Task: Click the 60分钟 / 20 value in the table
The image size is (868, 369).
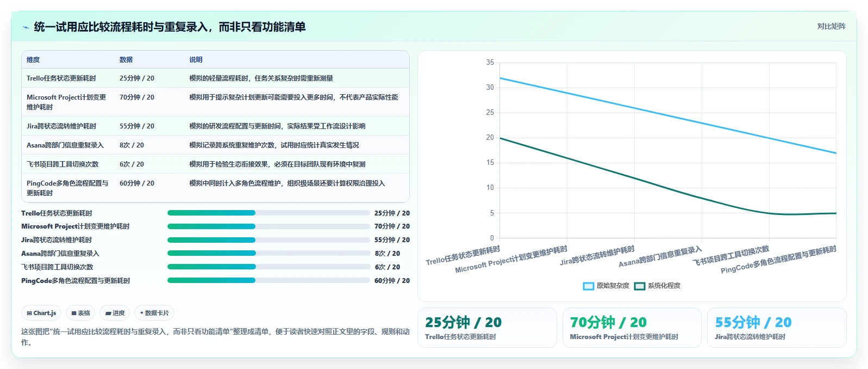Action: pyautogui.click(x=137, y=183)
